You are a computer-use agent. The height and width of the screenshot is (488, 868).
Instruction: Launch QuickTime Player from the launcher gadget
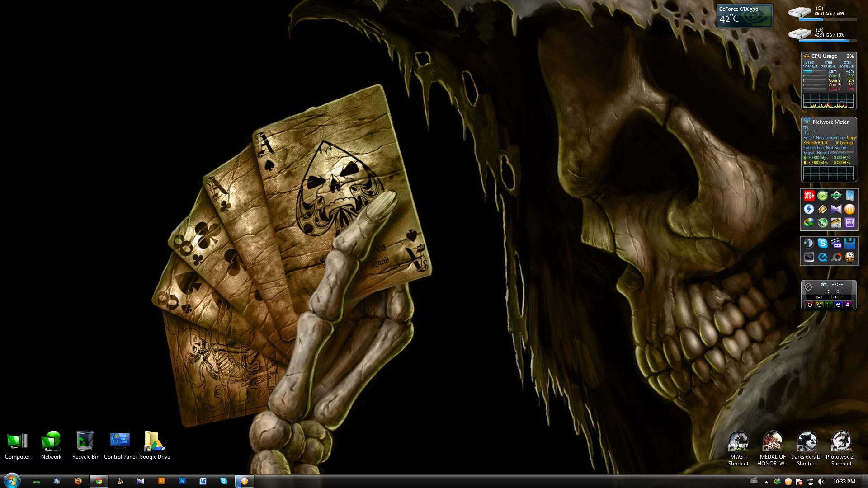pos(822,257)
